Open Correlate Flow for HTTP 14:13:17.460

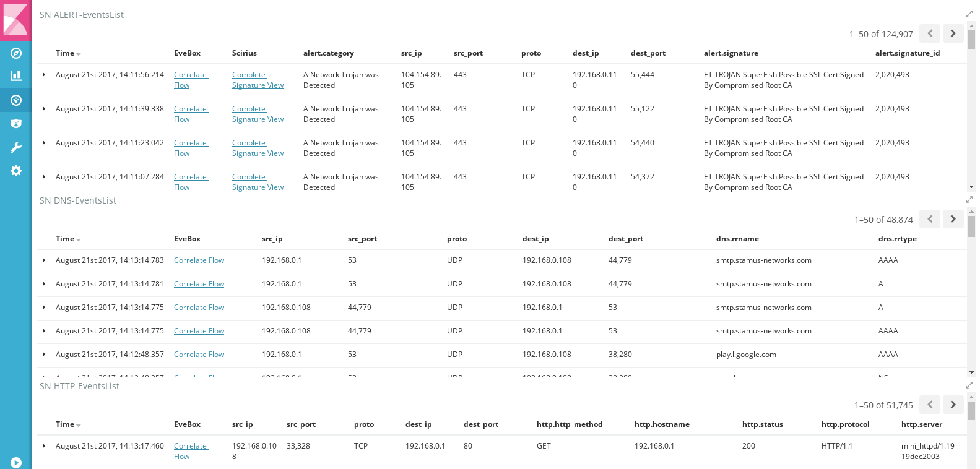(x=191, y=451)
